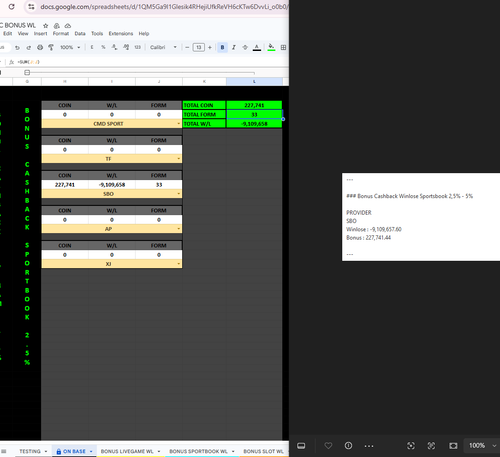Redo the last action
Image resolution: width=500 pixels, height=457 pixels.
[29, 48]
